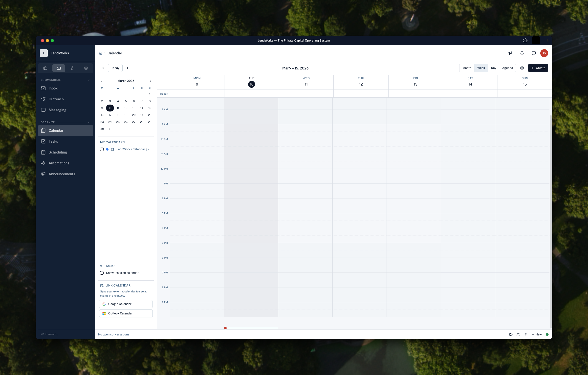Switch to Month view
588x375 pixels.
click(467, 68)
